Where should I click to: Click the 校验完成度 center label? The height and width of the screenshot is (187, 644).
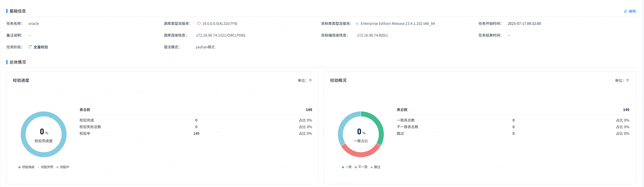[x=44, y=141]
